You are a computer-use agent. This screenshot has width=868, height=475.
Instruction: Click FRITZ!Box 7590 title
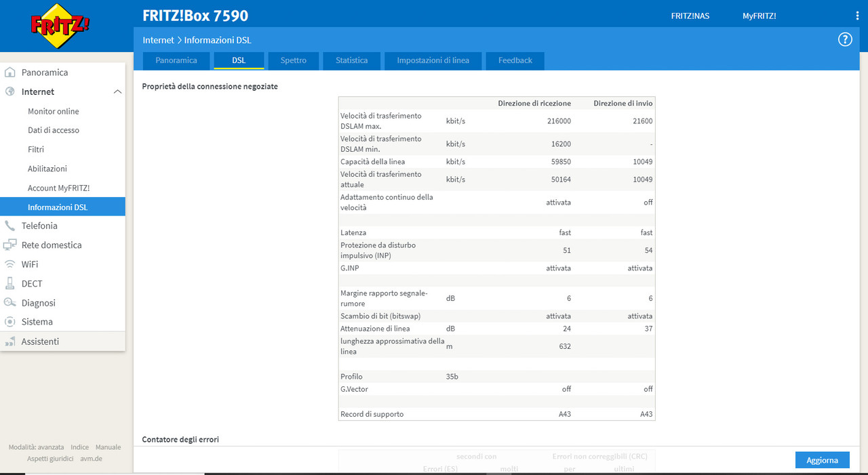click(195, 16)
